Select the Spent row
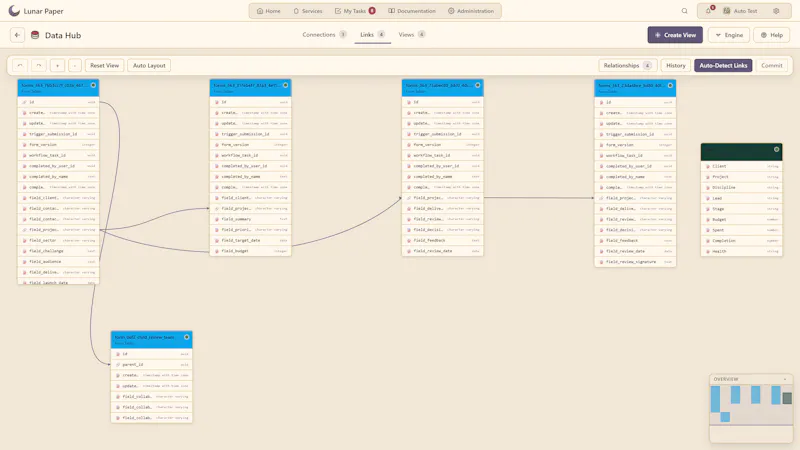The height and width of the screenshot is (450, 800). 742,230
